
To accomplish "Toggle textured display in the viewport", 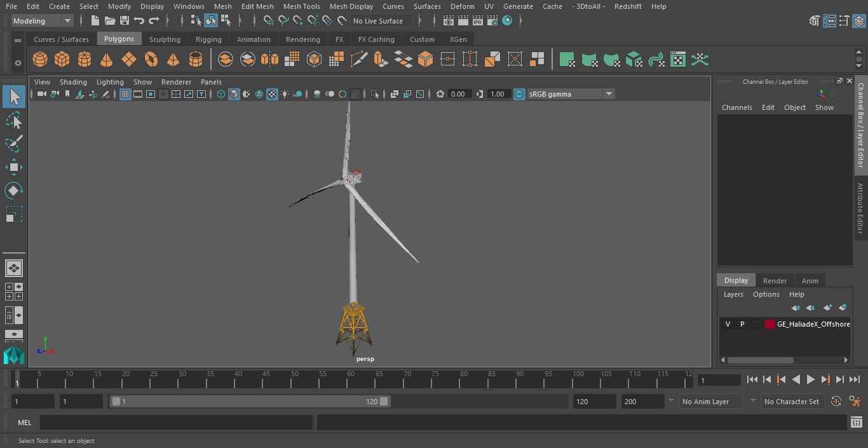I will tap(272, 94).
